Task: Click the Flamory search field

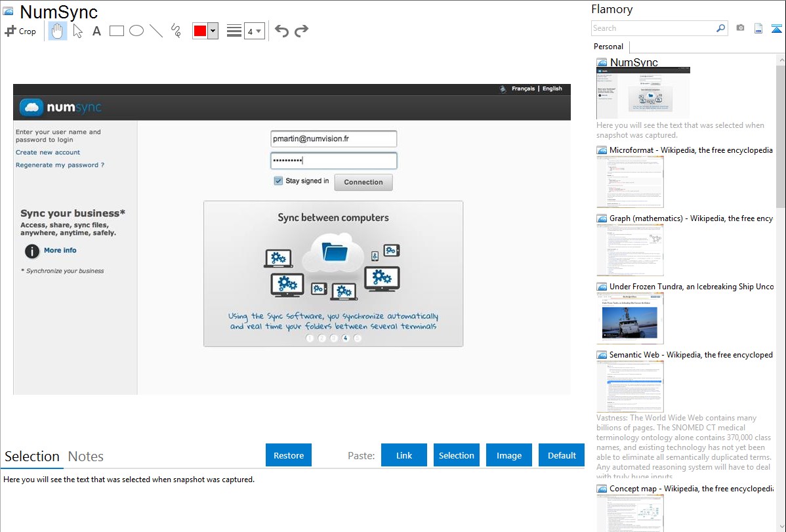Action: (653, 28)
